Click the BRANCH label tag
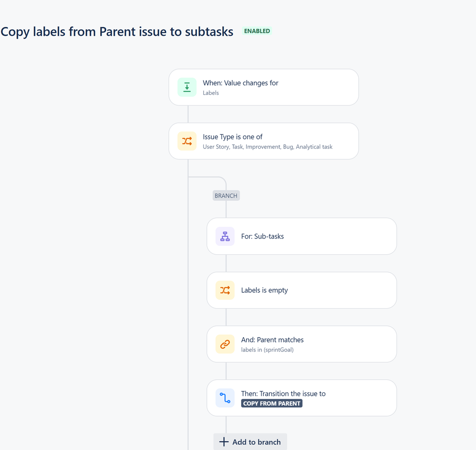This screenshot has width=476, height=450. coord(226,196)
